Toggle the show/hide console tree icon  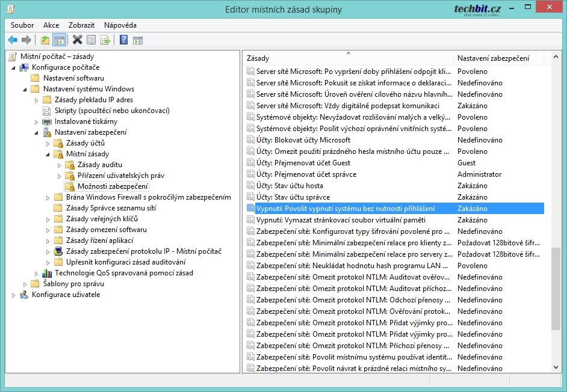click(x=59, y=40)
